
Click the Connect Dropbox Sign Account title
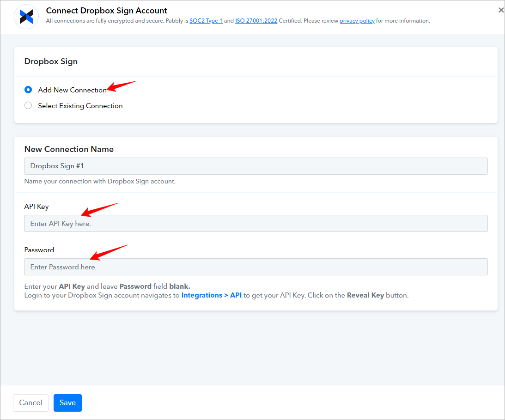point(106,11)
